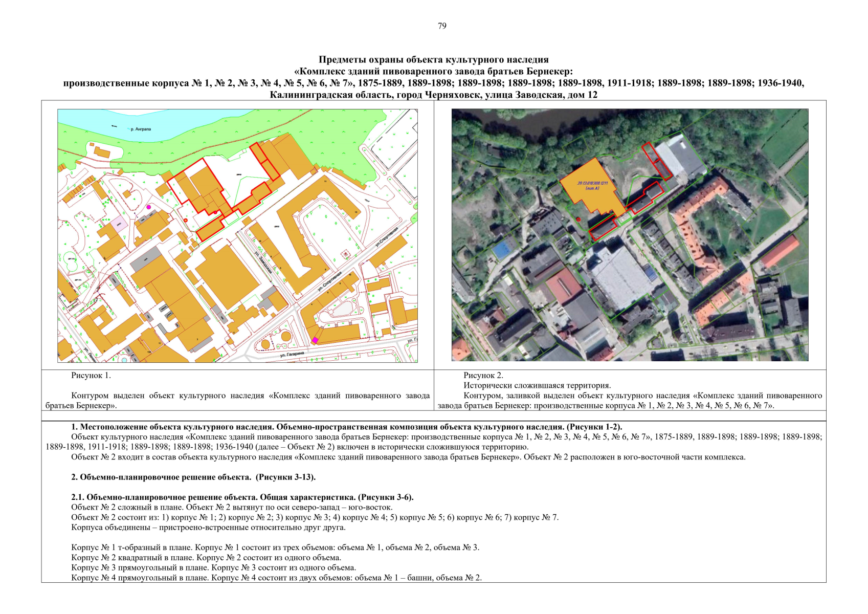Click the small red circle on the satellite image
The width and height of the screenshot is (868, 614).
pos(578,219)
